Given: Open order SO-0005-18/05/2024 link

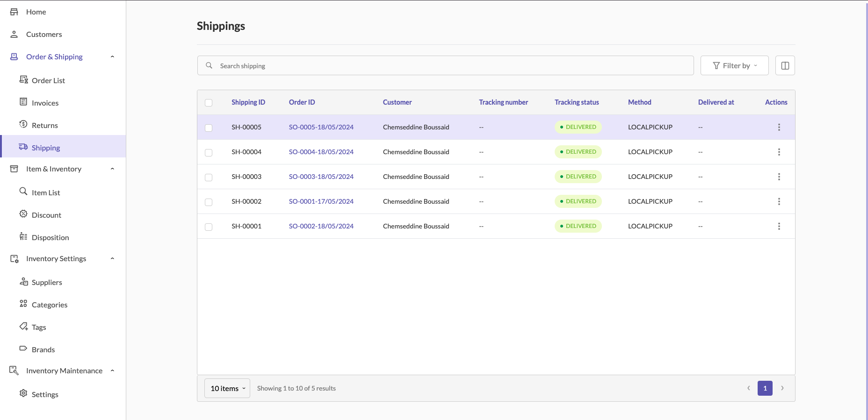Looking at the screenshot, I should pyautogui.click(x=321, y=127).
